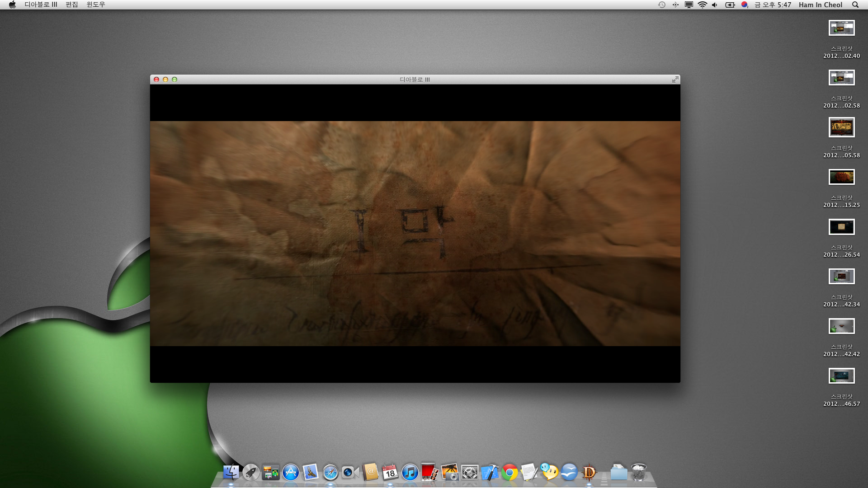Select screenshot file 2012...42.42 on desktop

(841, 338)
